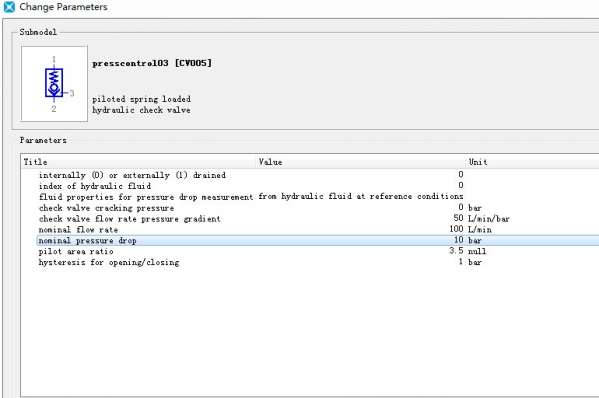Click the flow rate pressure gradient value 50

(458, 218)
